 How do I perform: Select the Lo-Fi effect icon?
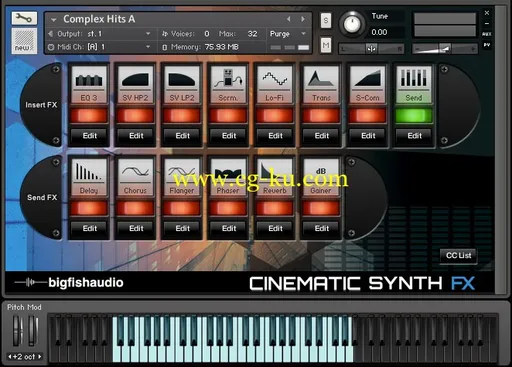274,80
